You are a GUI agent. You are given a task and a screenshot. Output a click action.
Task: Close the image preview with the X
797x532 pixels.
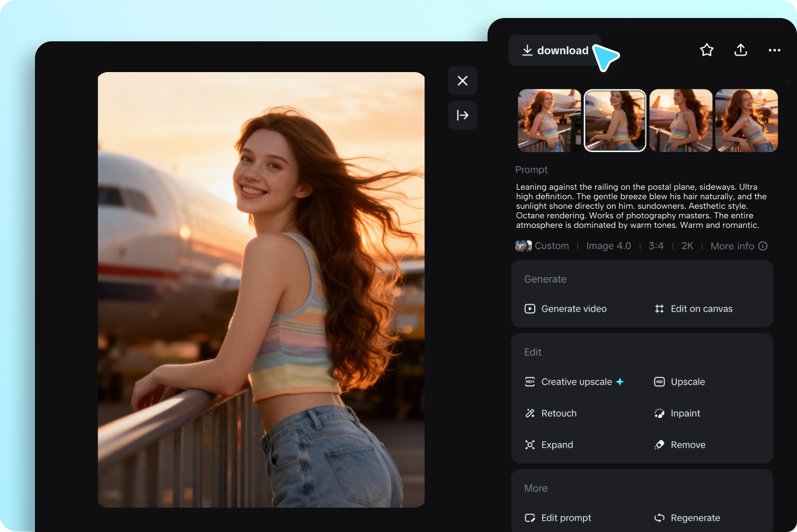[x=463, y=81]
